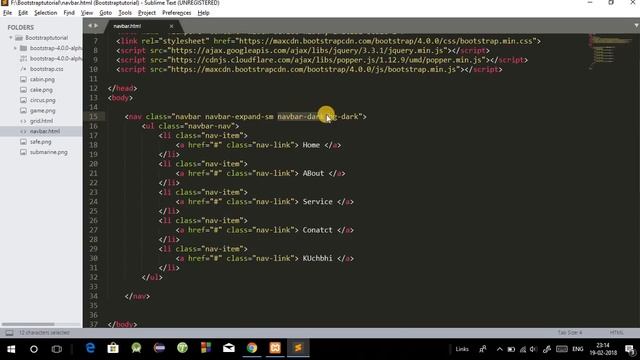Open the Windows Start menu
The width and height of the screenshot is (640, 360).
tap(11, 349)
